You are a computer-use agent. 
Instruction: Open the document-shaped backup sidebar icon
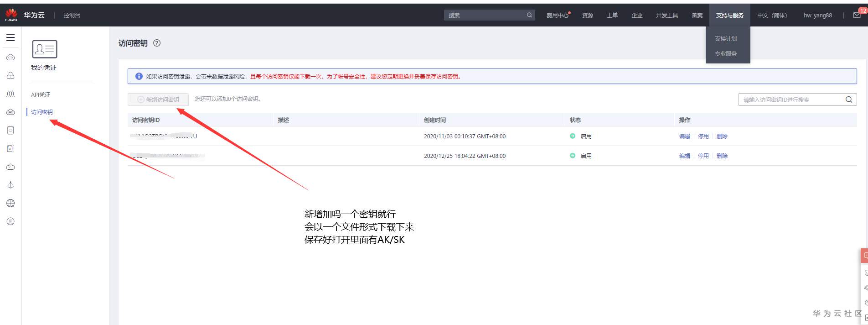(x=10, y=148)
